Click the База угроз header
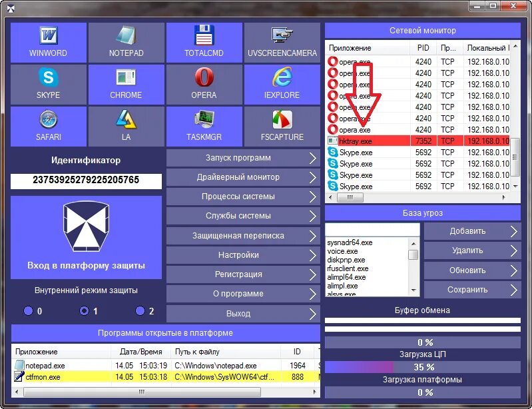 423,213
